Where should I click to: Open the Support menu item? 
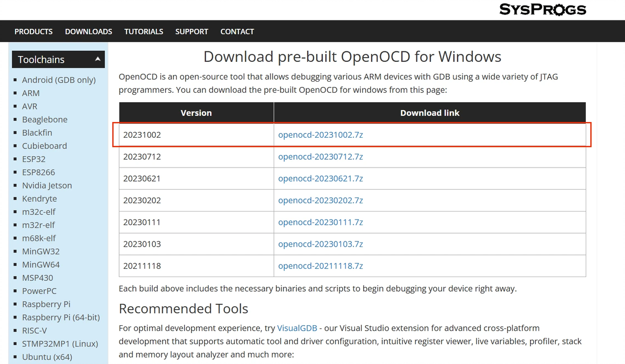192,31
